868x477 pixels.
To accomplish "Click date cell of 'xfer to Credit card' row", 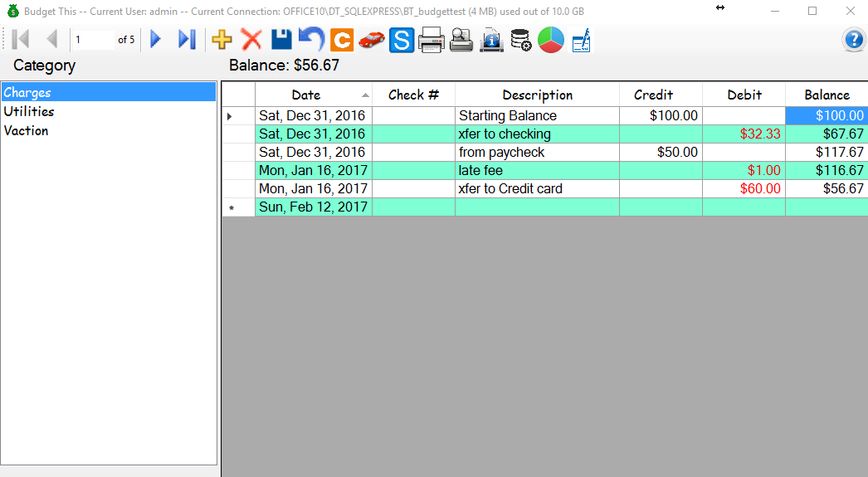I will [x=314, y=188].
